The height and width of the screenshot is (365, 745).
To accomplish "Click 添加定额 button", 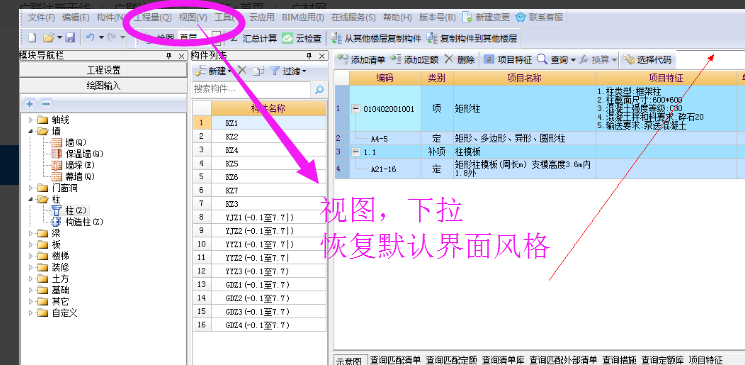I will (414, 60).
